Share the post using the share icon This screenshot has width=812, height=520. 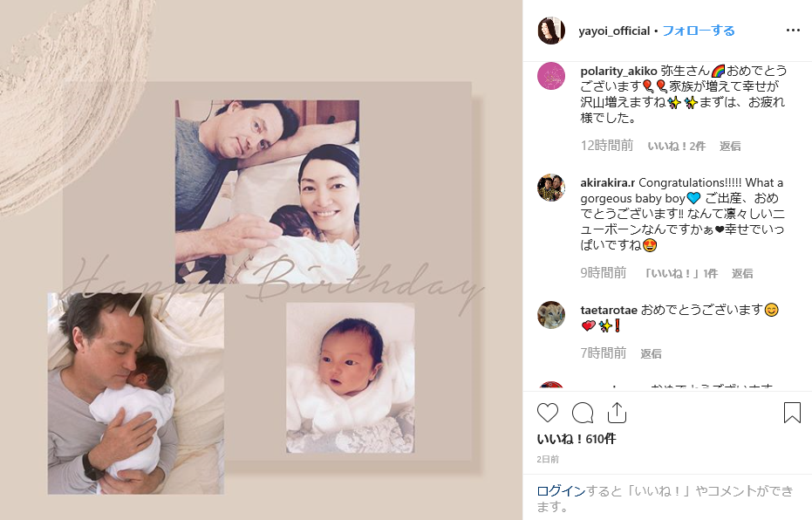(617, 413)
